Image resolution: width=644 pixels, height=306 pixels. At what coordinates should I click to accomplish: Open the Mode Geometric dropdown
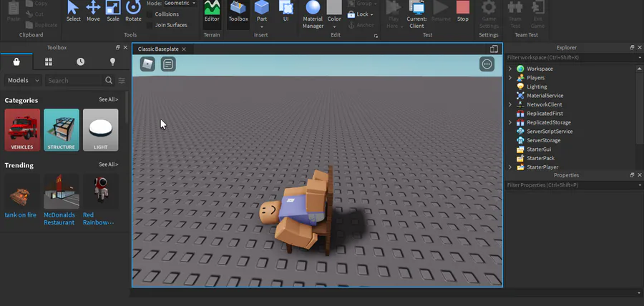click(180, 4)
